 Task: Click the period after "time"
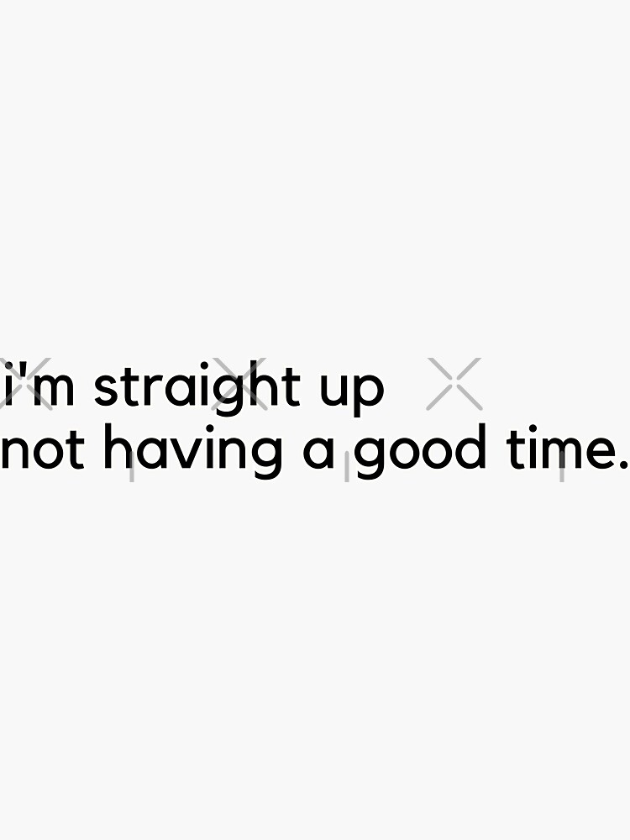click(622, 465)
